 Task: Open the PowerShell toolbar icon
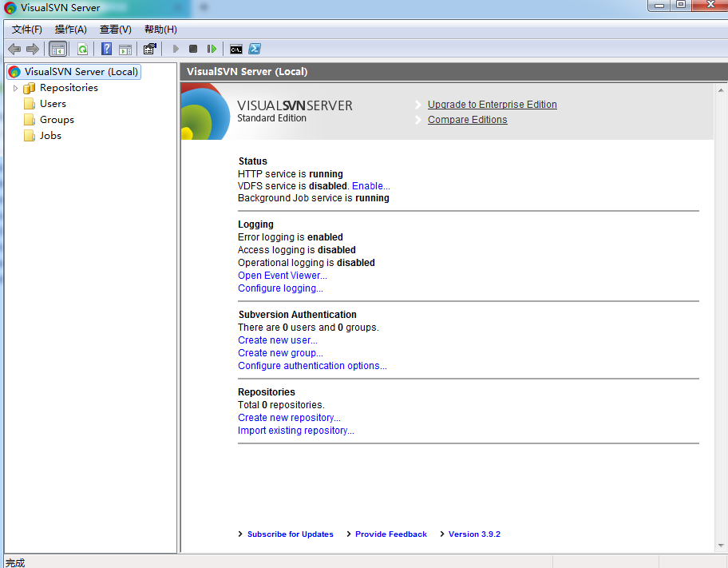pos(255,49)
